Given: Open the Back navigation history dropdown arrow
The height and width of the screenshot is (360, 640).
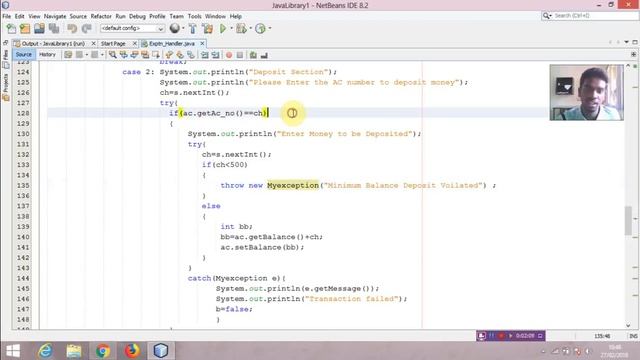Looking at the screenshot, I should point(87,55).
